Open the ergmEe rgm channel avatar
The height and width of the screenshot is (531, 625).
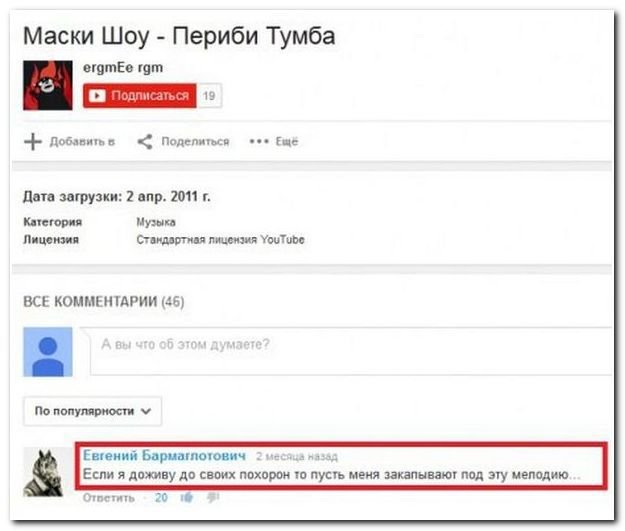pyautogui.click(x=48, y=85)
